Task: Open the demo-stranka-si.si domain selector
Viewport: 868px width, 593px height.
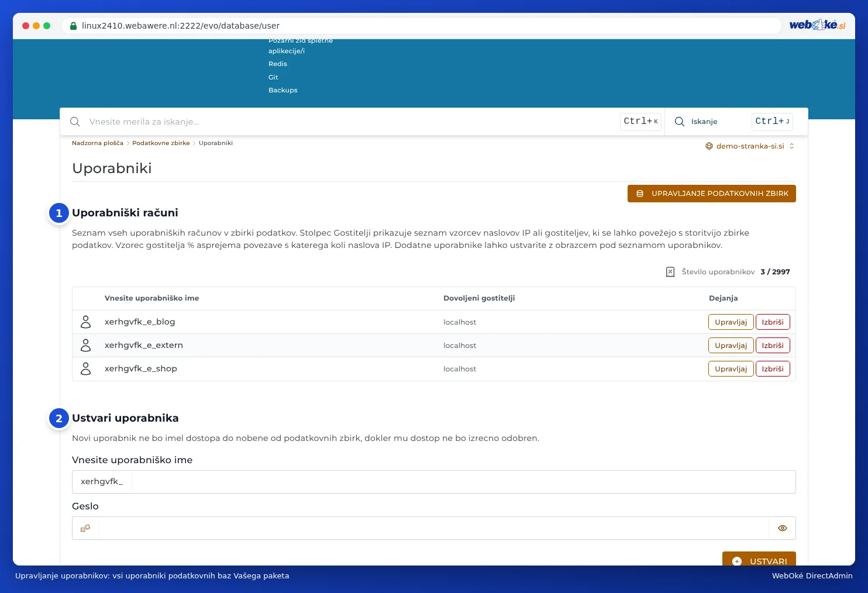Action: click(x=750, y=146)
